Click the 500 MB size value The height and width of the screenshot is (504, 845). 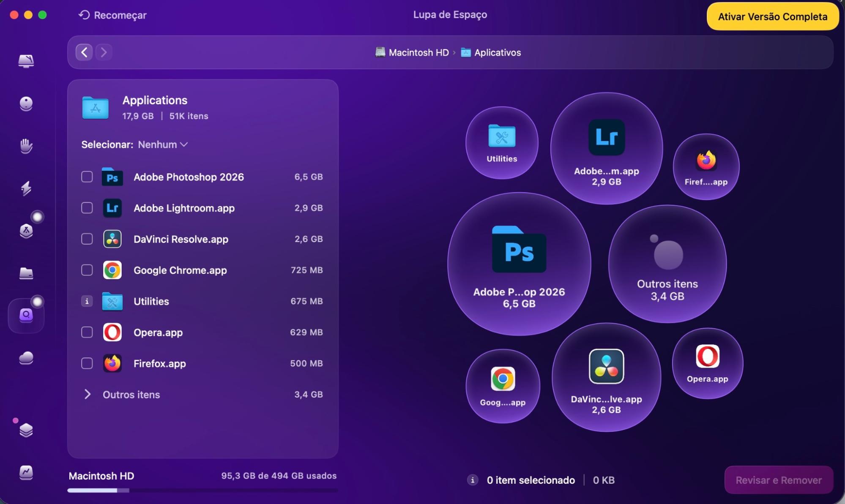(x=306, y=363)
